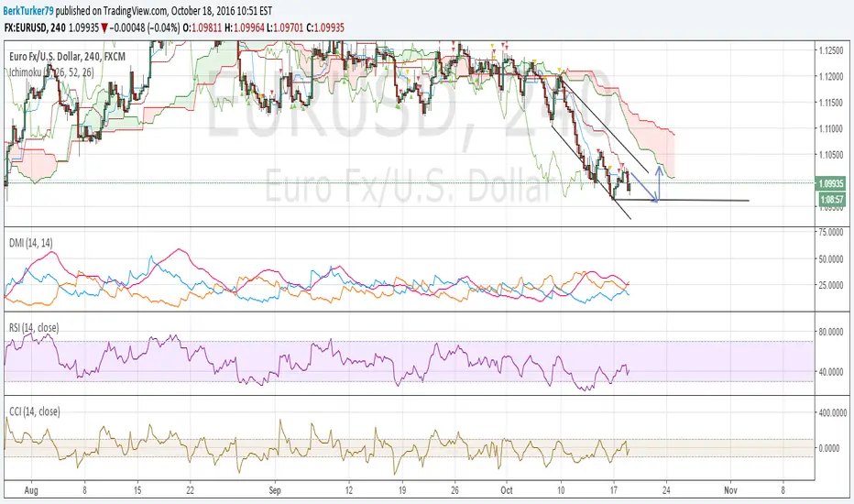Click the Oct label on time axis
This screenshot has width=854, height=504.
click(x=507, y=490)
